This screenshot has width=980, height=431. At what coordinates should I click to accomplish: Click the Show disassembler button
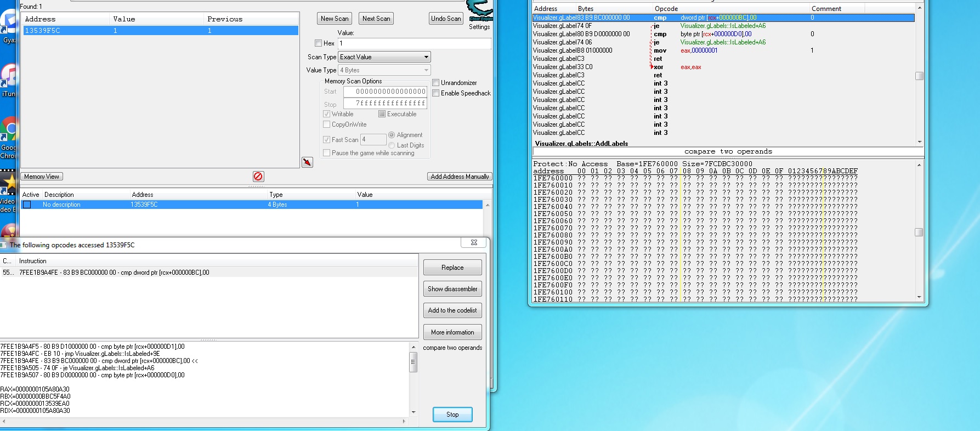(452, 289)
